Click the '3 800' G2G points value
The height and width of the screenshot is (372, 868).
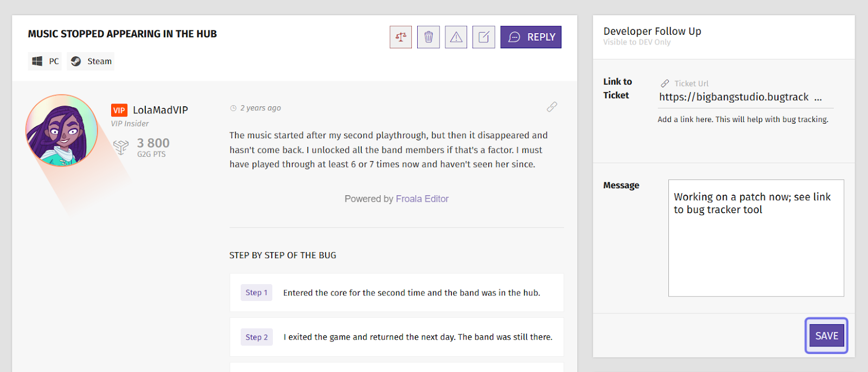[153, 143]
